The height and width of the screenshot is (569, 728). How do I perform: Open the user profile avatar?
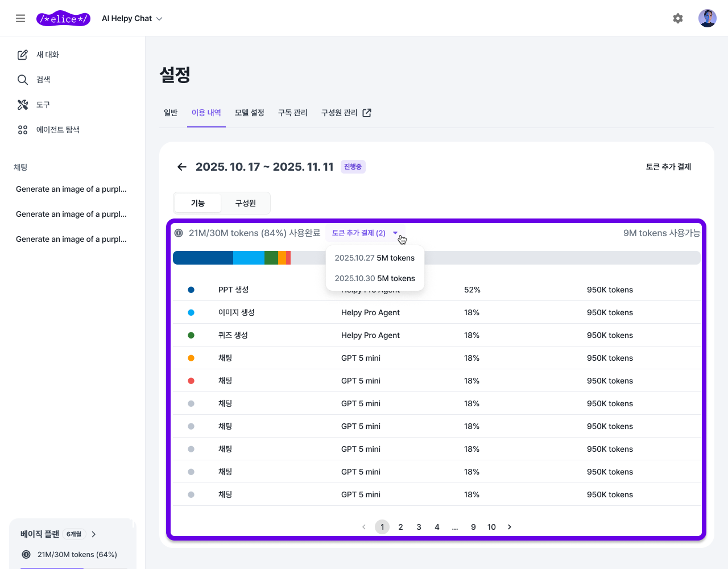[707, 18]
